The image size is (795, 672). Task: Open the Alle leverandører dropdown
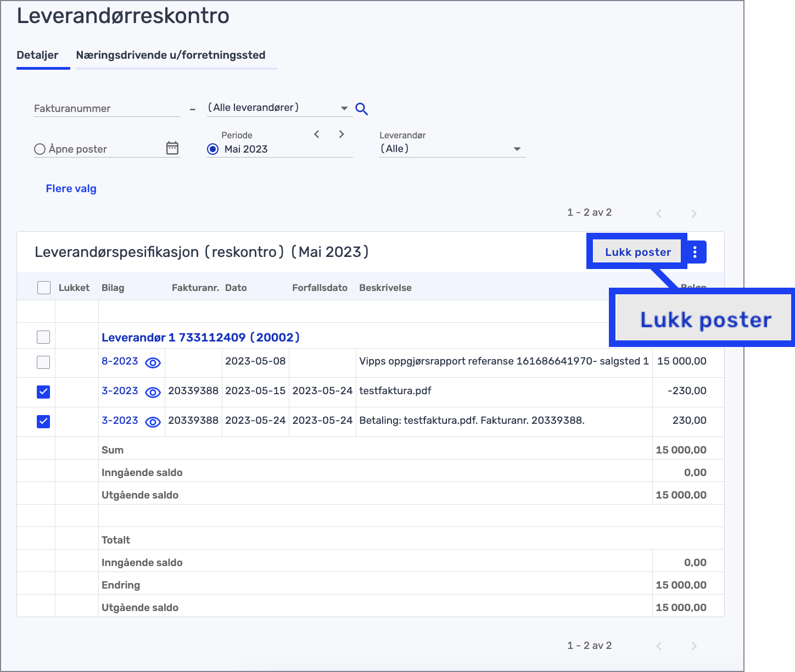click(x=344, y=108)
